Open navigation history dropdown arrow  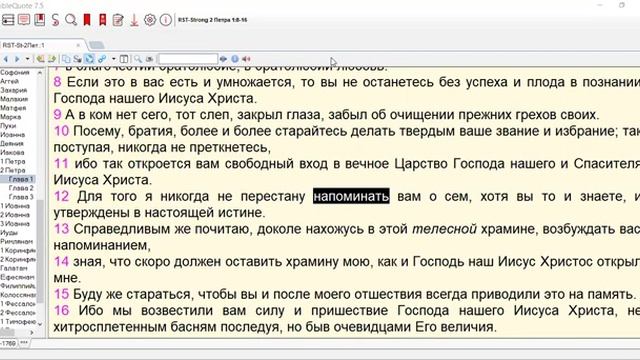click(x=27, y=59)
